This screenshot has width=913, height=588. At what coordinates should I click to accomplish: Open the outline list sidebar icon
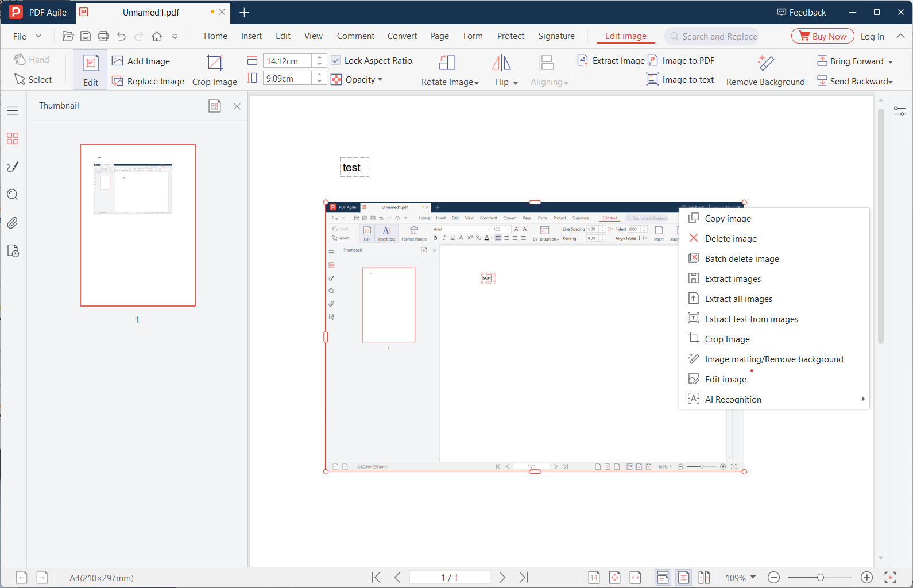click(x=13, y=110)
